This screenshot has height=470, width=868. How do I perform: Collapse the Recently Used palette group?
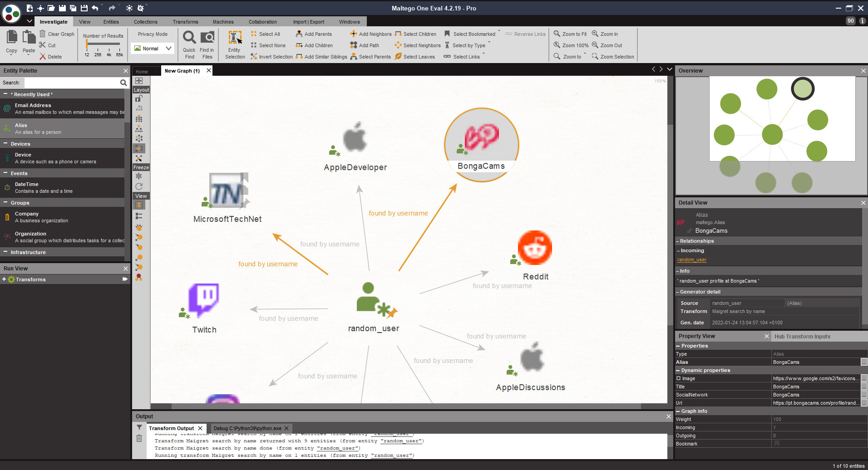click(5, 94)
